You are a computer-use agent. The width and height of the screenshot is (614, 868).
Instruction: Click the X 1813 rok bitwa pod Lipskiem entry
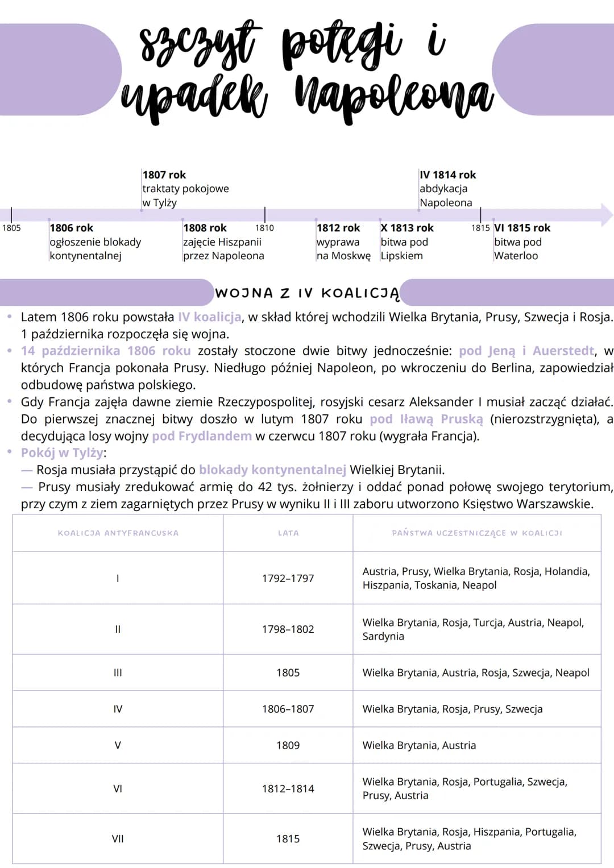pos(407,242)
